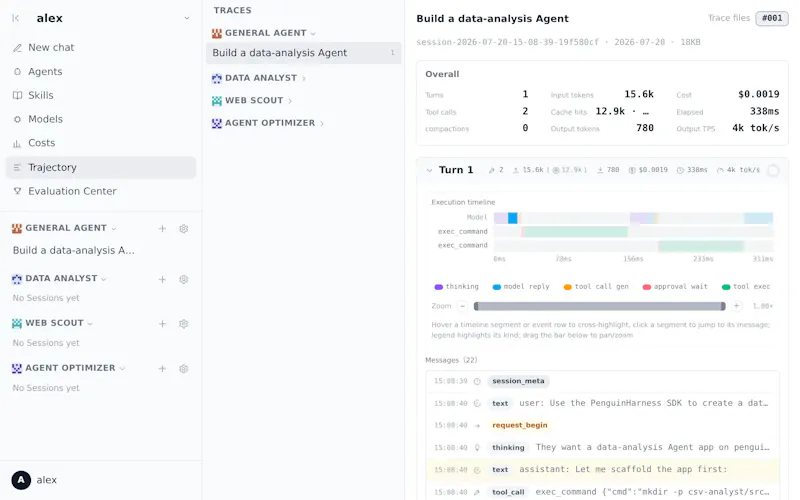The image size is (800, 500).
Task: Toggle tool call gen legend highlight
Action: (x=596, y=287)
